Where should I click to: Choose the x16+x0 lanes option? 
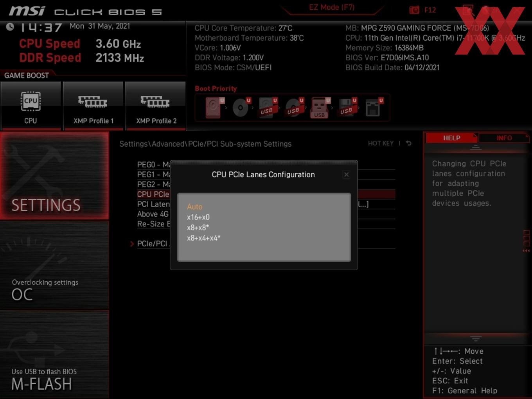point(198,217)
